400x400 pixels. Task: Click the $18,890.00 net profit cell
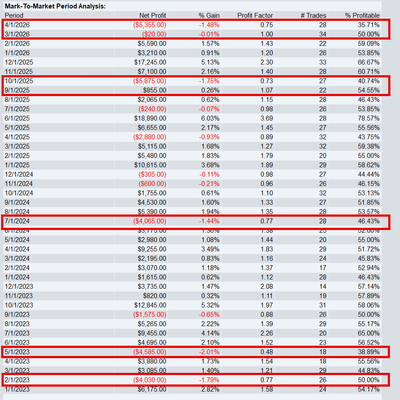click(x=150, y=118)
